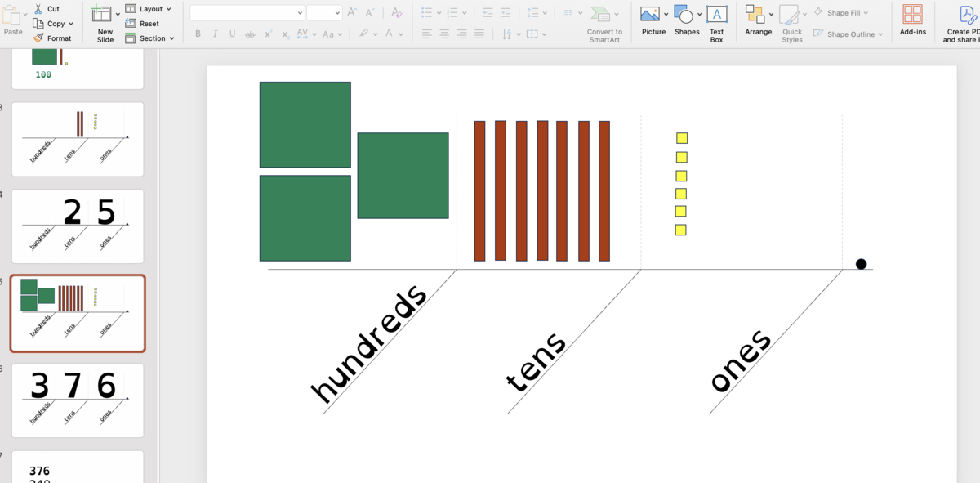
Task: Apply subscript formatting
Action: pos(285,34)
